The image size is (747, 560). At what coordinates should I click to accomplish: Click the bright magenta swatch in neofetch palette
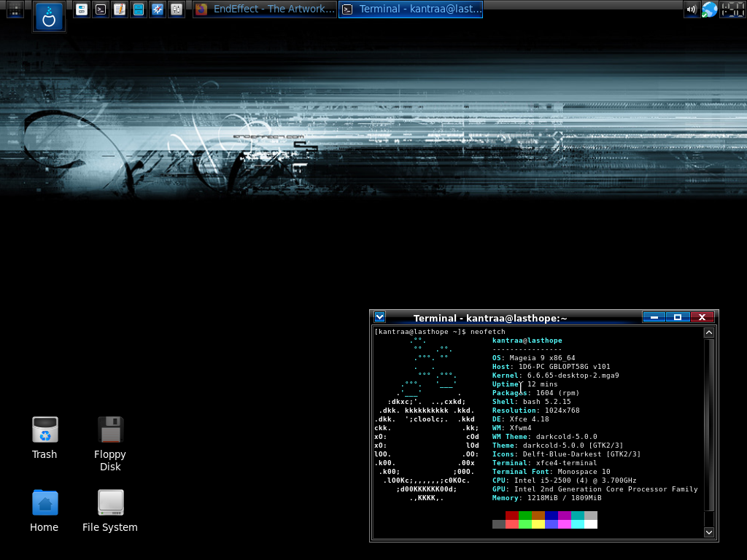(x=565, y=524)
